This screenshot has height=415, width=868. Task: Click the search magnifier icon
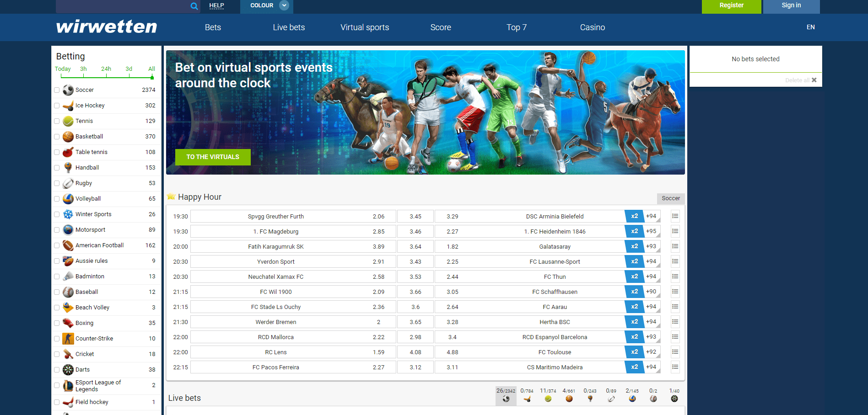click(194, 6)
